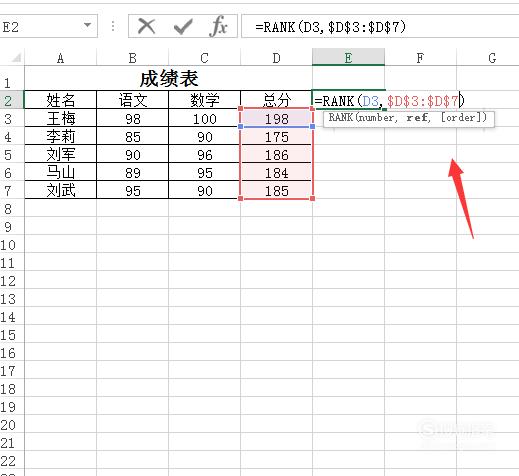Select column C header

pos(204,57)
